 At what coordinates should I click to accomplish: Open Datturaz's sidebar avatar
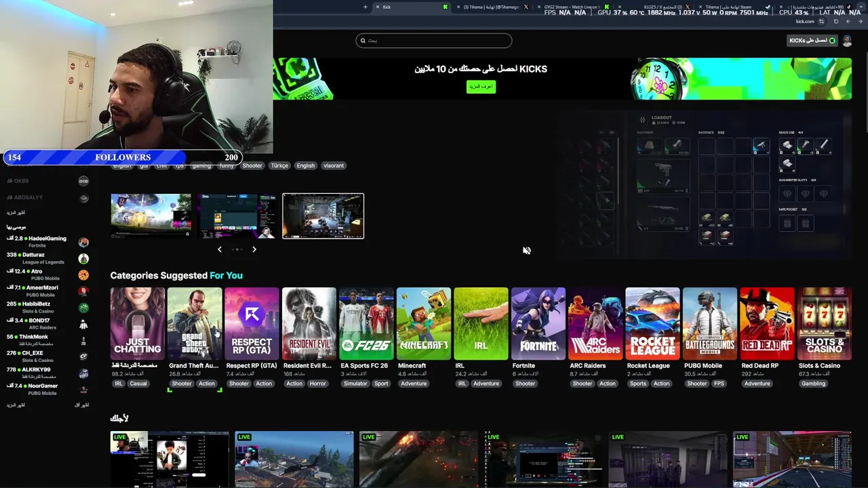pyautogui.click(x=83, y=259)
